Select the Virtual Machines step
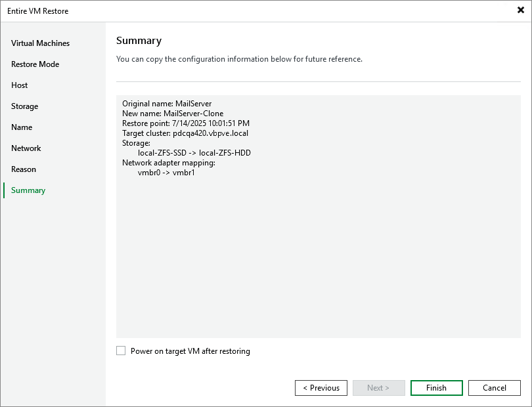The height and width of the screenshot is (407, 532). (x=39, y=43)
